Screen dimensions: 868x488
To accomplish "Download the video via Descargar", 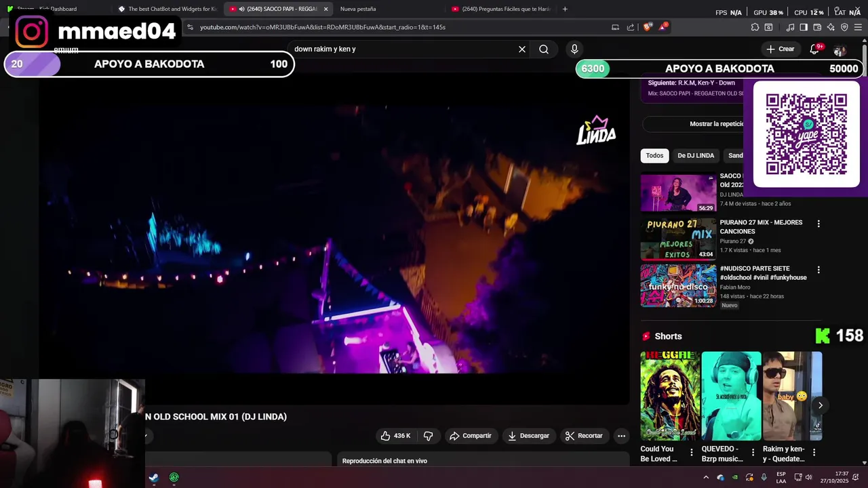I will (x=528, y=436).
